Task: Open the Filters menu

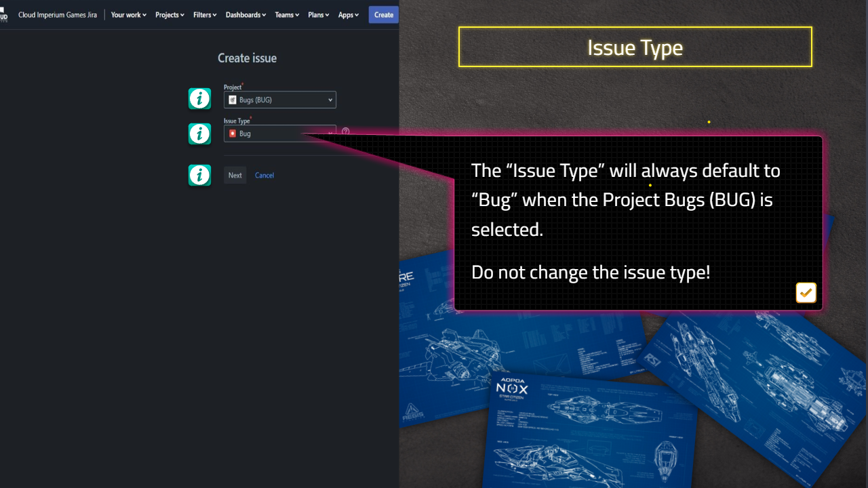Action: point(205,15)
